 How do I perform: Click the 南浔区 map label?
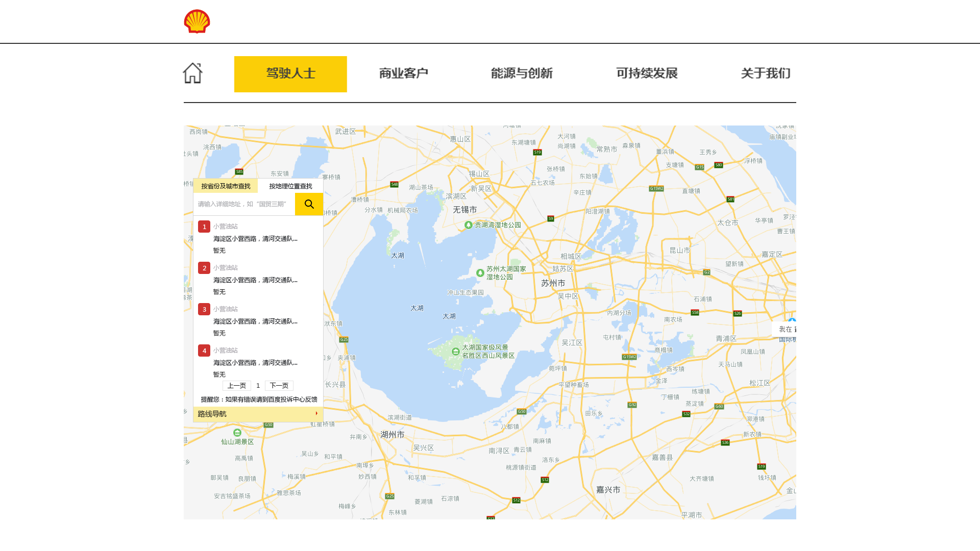coord(499,451)
